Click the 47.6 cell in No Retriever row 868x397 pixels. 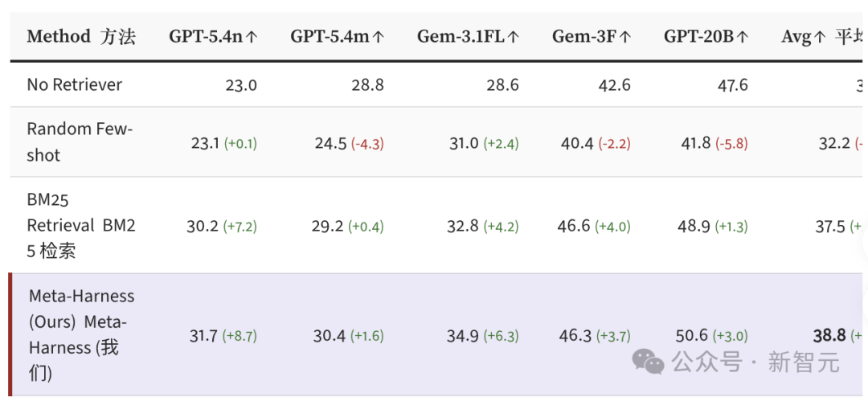pyautogui.click(x=732, y=84)
